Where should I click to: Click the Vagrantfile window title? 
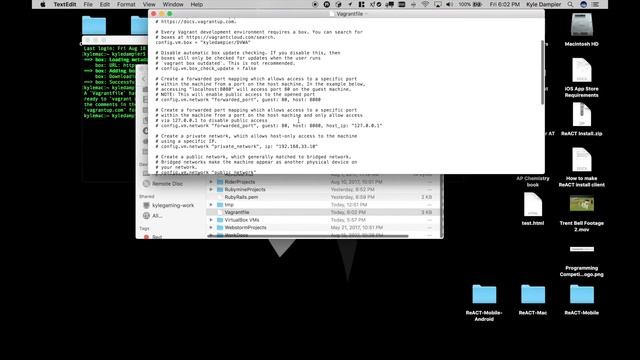point(350,14)
